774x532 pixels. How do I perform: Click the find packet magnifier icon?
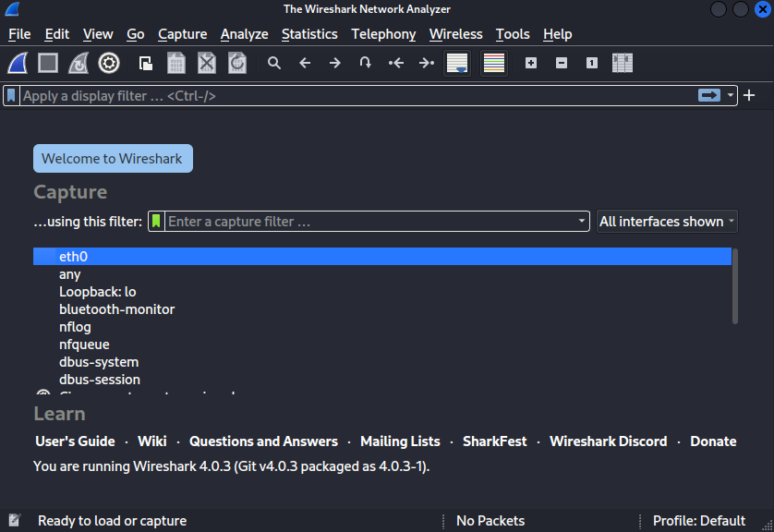[x=274, y=63]
